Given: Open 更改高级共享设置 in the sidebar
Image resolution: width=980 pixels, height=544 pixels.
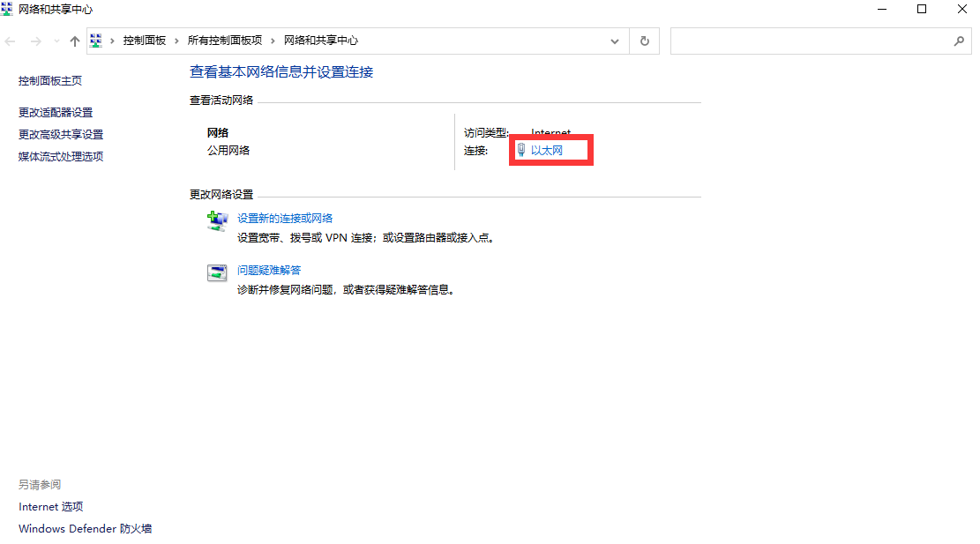Looking at the screenshot, I should (x=57, y=134).
